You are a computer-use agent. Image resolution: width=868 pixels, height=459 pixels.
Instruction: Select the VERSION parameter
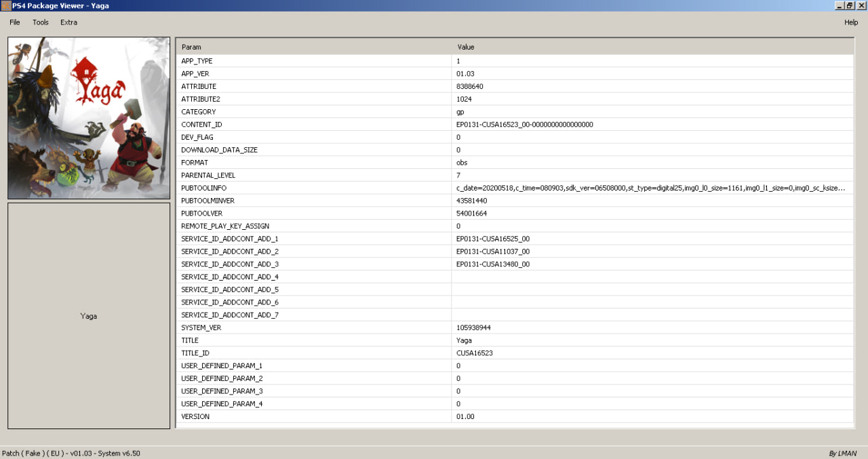click(195, 416)
